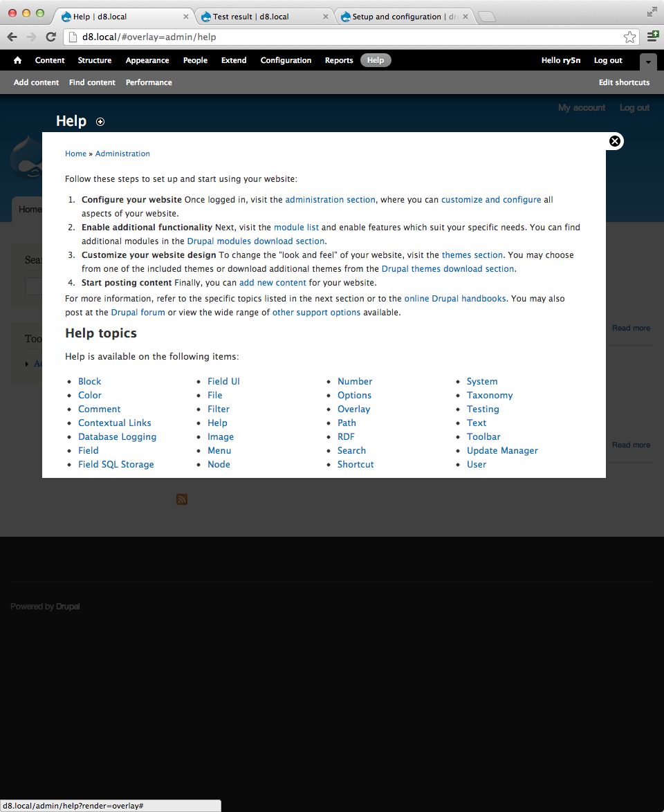Image resolution: width=664 pixels, height=812 pixels.
Task: Click the add-to-shortcuts plus icon beside Help
Action: (x=100, y=122)
